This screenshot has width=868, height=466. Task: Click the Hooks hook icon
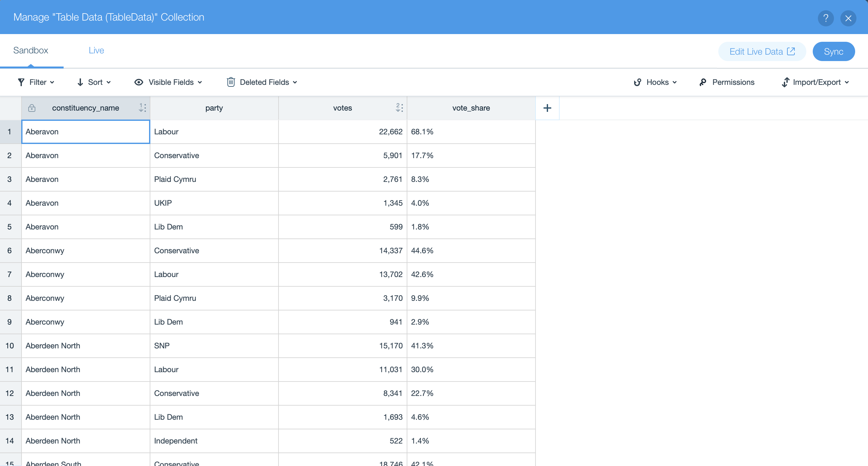(x=637, y=82)
